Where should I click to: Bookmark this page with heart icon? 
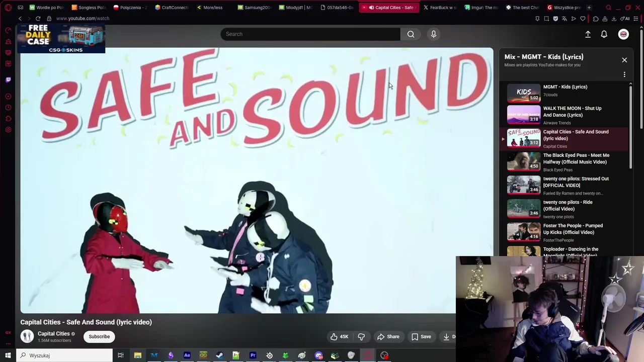coord(583,19)
